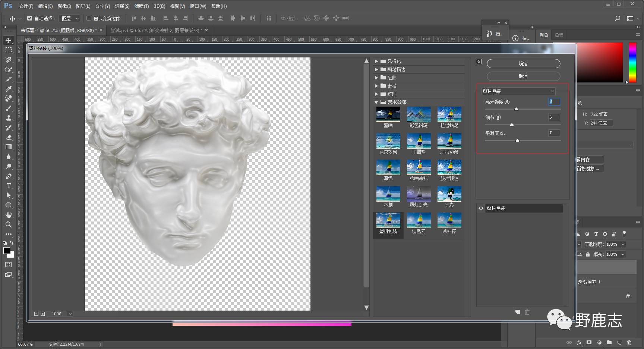Collapse the 艺术效果 filter folder
Image resolution: width=644 pixels, height=349 pixels.
pyautogui.click(x=376, y=102)
